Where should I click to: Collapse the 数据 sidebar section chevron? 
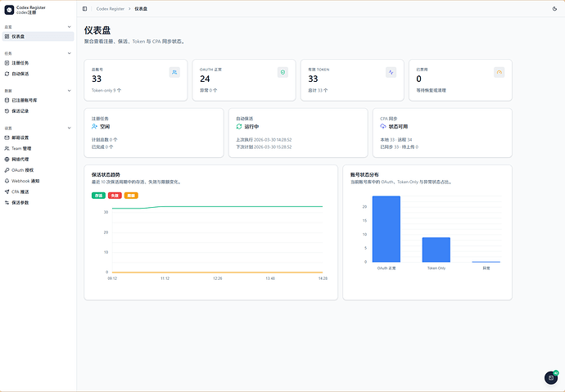70,91
